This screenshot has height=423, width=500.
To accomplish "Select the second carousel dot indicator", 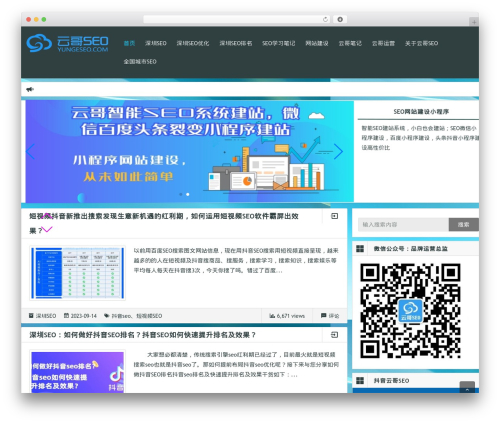I will (x=188, y=194).
